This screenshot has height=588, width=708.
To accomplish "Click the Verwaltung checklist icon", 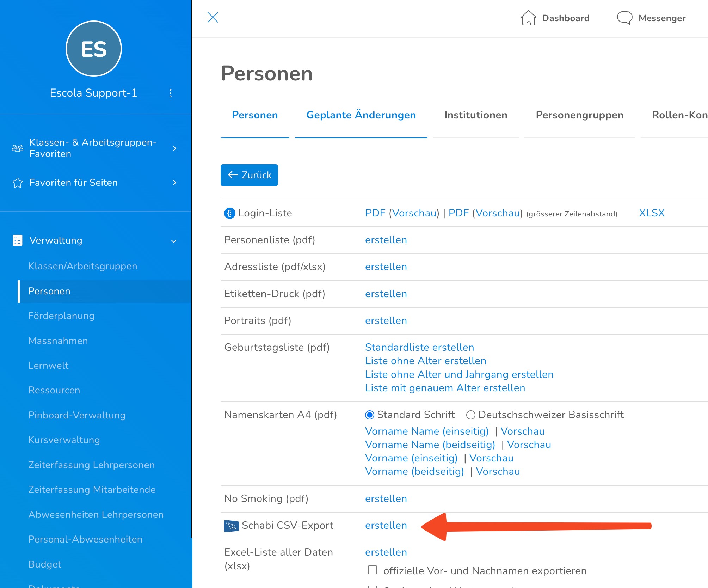I will (17, 240).
